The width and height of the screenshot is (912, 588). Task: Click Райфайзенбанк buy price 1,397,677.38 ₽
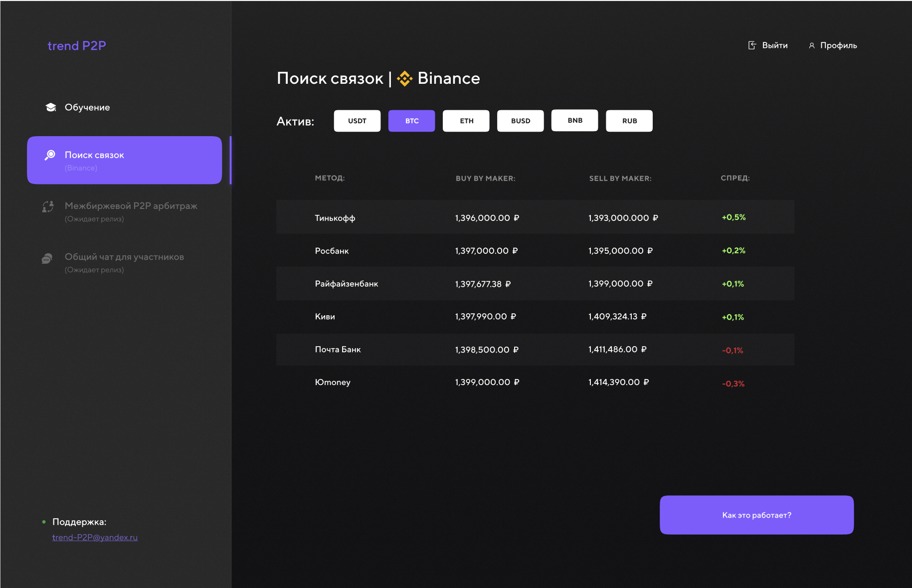pos(483,284)
